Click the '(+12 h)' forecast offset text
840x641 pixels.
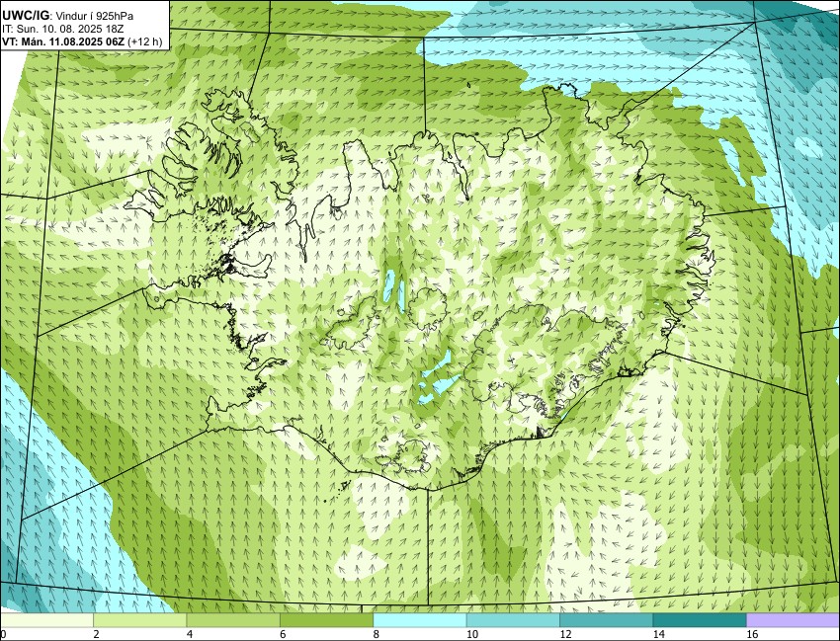pos(144,41)
